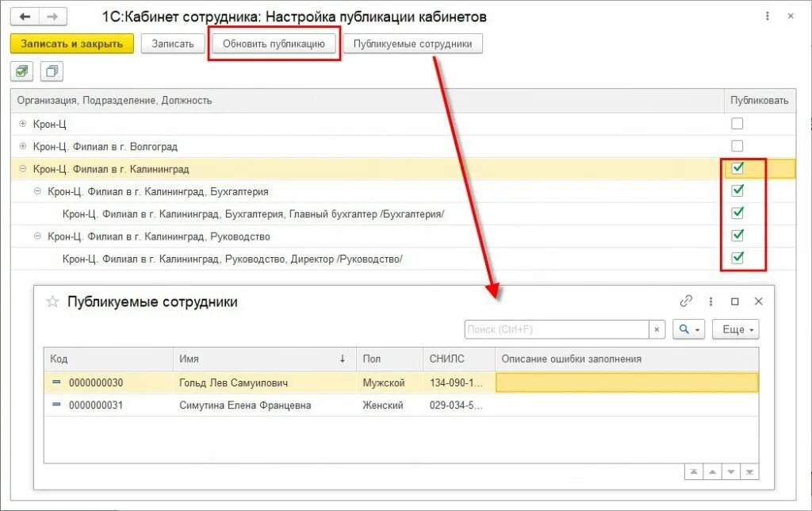Click the link icon in Публикуемые сотрудники window
812x511 pixels.
(x=687, y=302)
